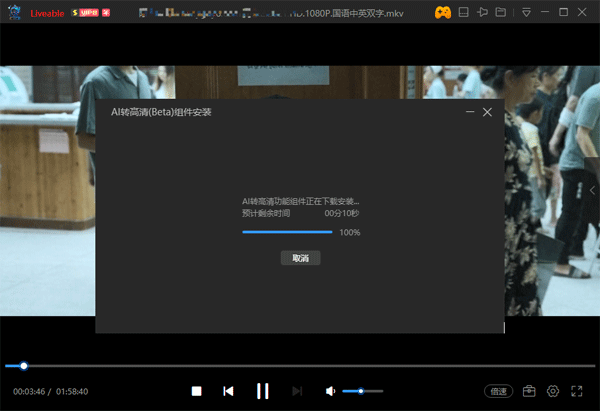The height and width of the screenshot is (411, 600).
Task: Minimize the AI HD install dialog
Action: pyautogui.click(x=470, y=112)
